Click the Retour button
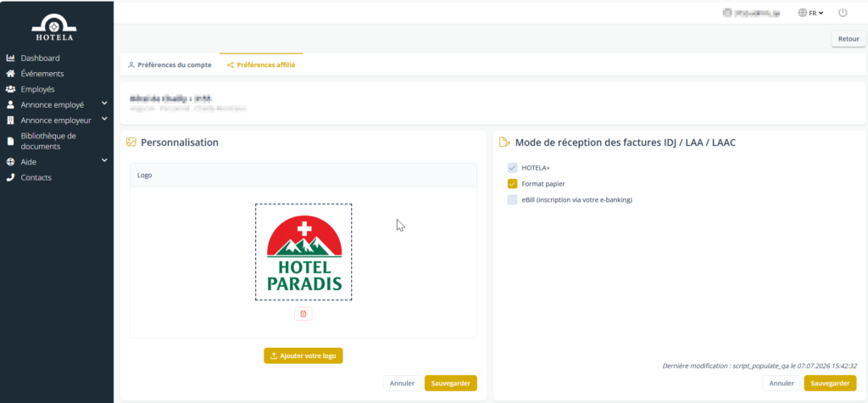The width and height of the screenshot is (868, 403). pos(849,39)
